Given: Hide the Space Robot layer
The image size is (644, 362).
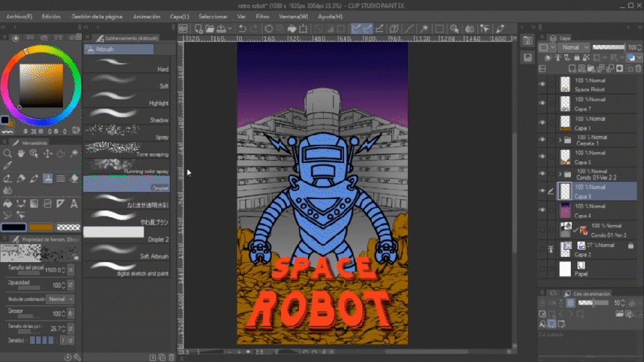Looking at the screenshot, I should (x=542, y=85).
